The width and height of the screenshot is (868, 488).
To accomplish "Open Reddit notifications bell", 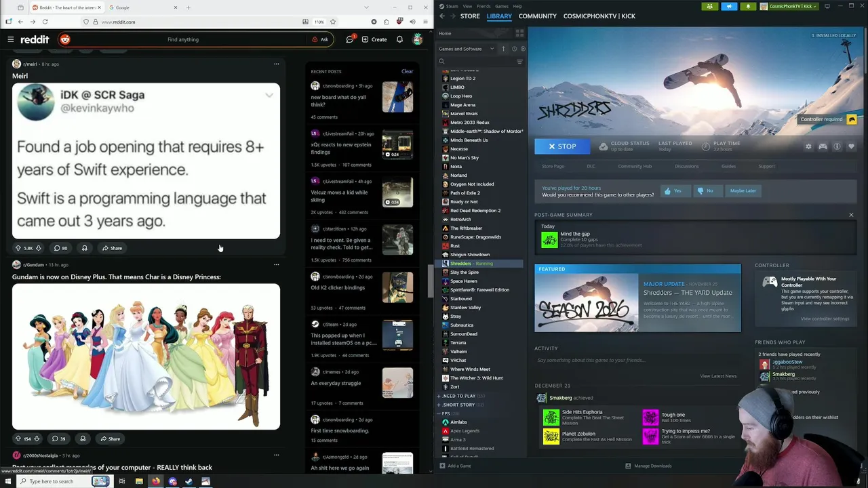I will (399, 39).
